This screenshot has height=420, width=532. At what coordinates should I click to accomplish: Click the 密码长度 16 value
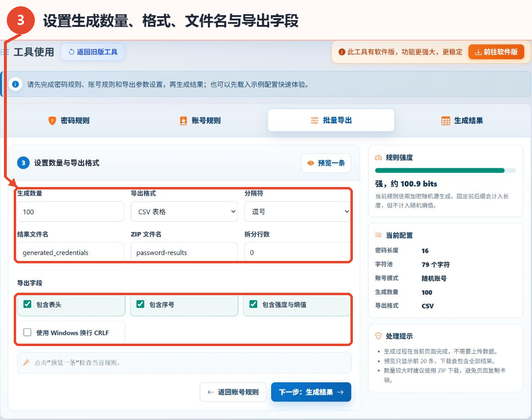pos(425,251)
